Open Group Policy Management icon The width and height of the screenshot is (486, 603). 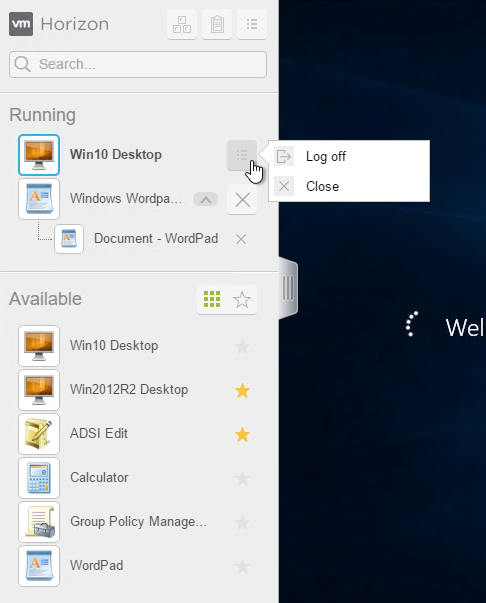(x=39, y=522)
